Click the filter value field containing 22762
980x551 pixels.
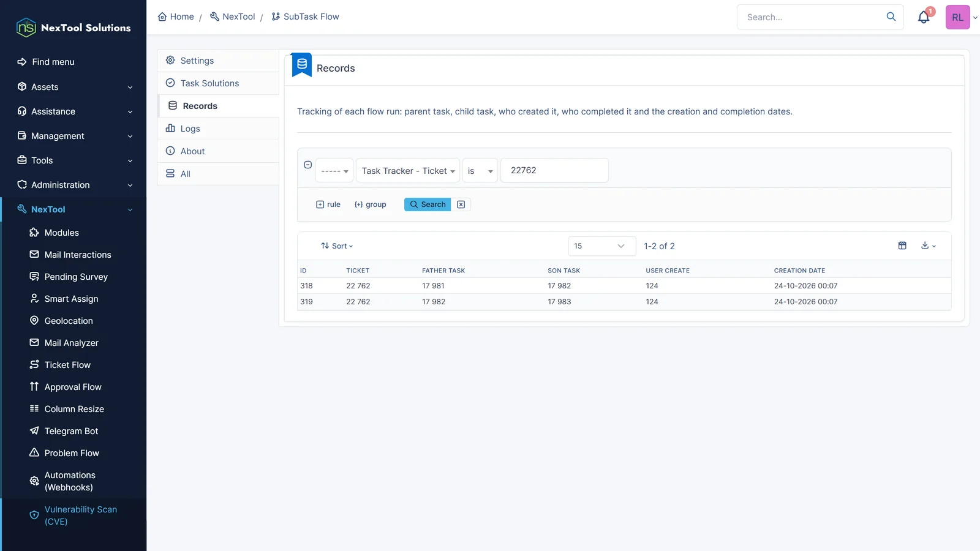[x=554, y=170]
